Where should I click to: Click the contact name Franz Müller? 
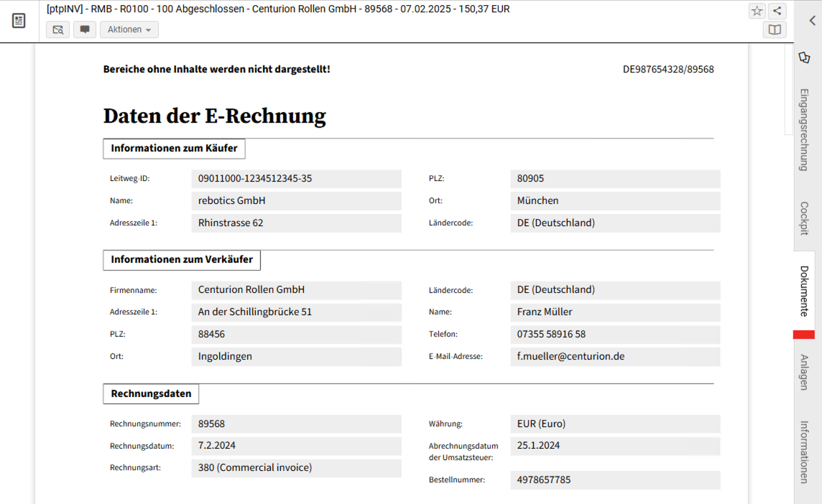coord(615,312)
